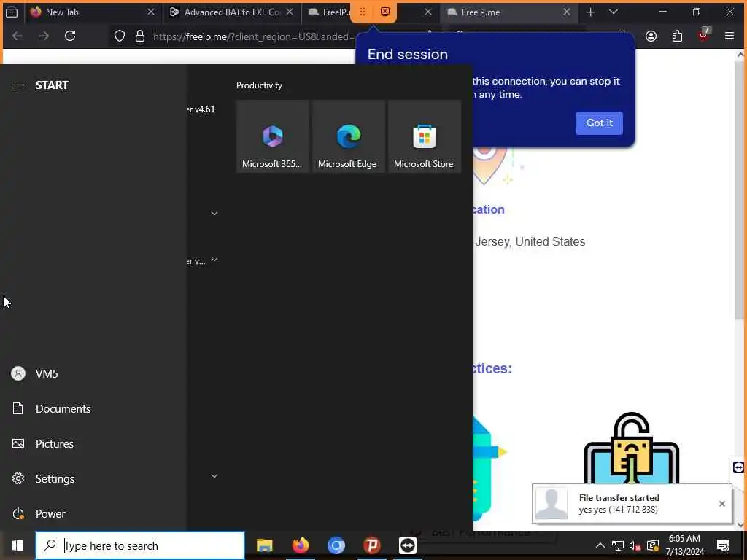The width and height of the screenshot is (747, 560).
Task: Switch to the New Tab tab
Action: tap(86, 12)
